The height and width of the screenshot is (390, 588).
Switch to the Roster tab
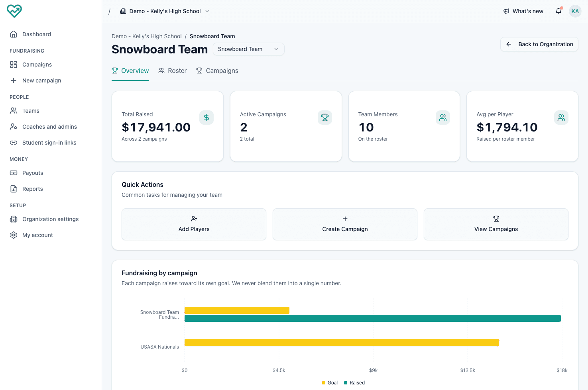point(172,71)
